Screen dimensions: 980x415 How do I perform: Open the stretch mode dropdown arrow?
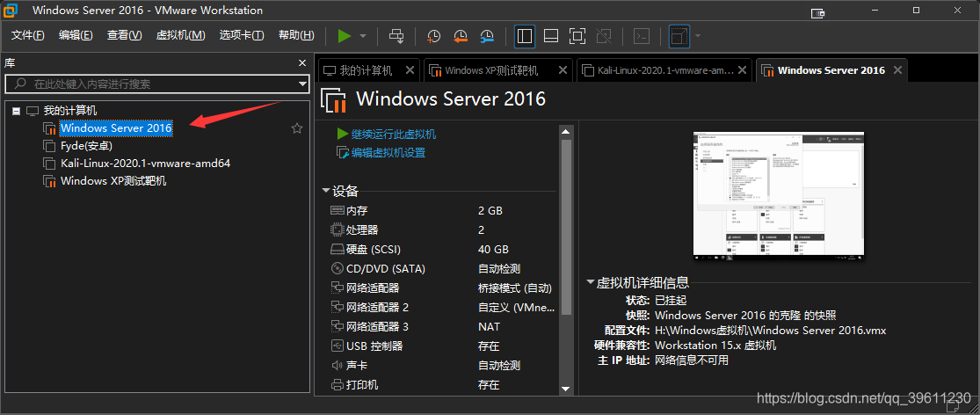[698, 36]
